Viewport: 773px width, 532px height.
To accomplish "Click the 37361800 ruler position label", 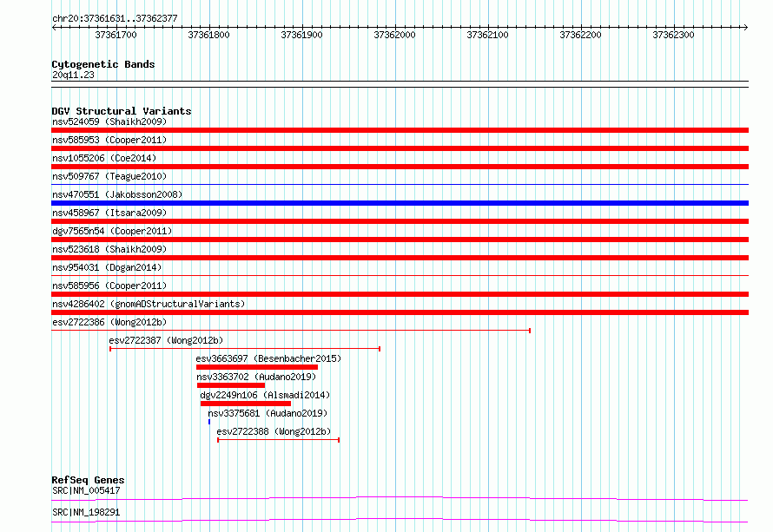I will pyautogui.click(x=209, y=35).
